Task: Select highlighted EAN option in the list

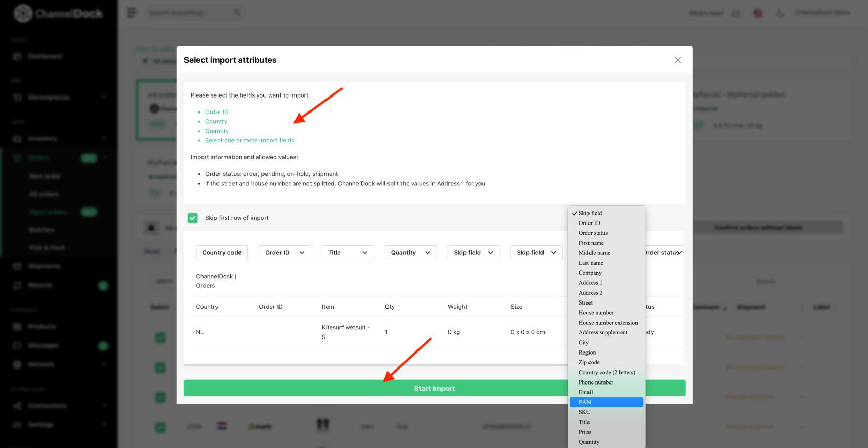Action: pos(607,403)
